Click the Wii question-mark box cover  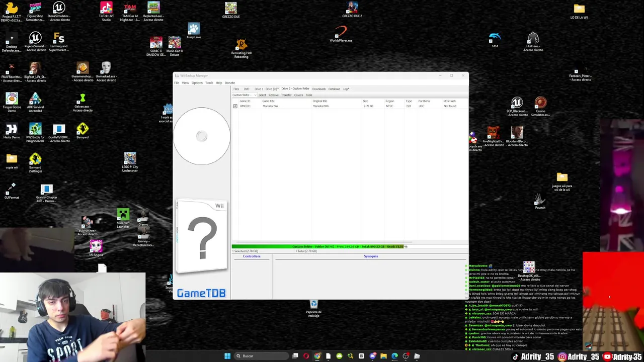pos(202,237)
